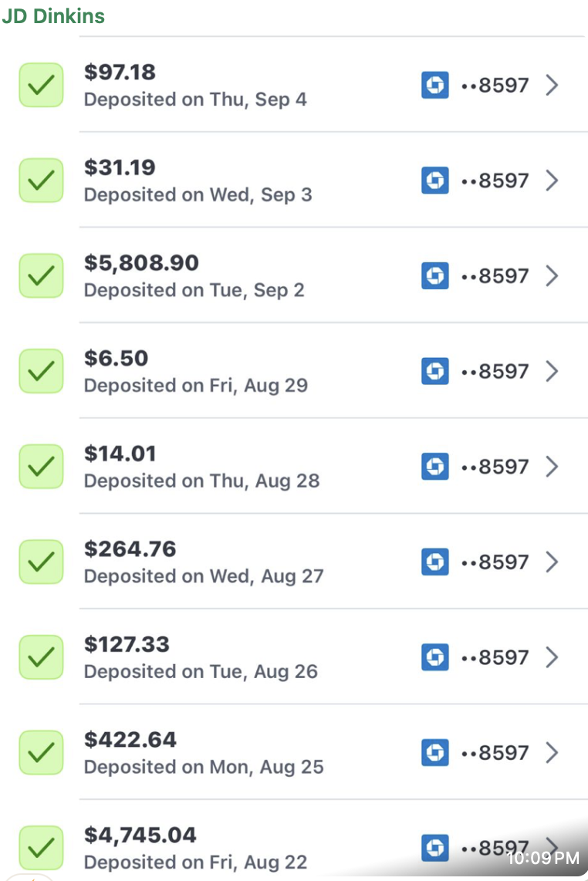This screenshot has width=588, height=881.
Task: Uncheck the $5,808.90 deposit checkbox
Action: point(41,276)
